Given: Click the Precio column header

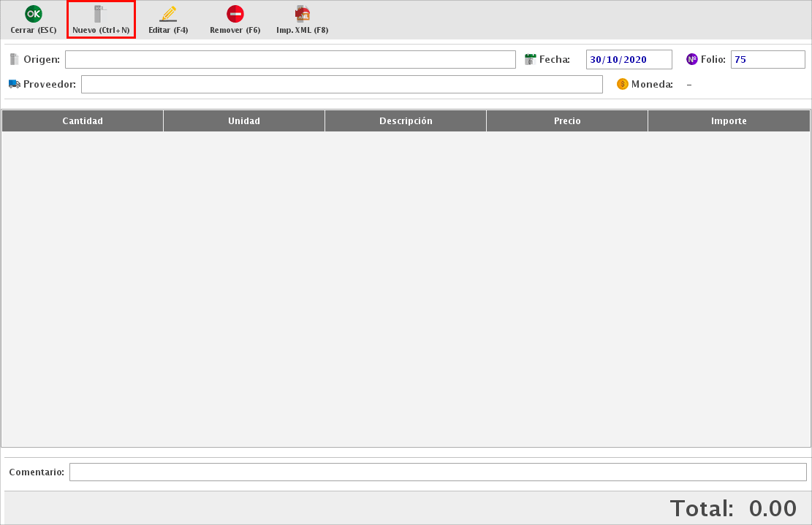Looking at the screenshot, I should point(567,121).
